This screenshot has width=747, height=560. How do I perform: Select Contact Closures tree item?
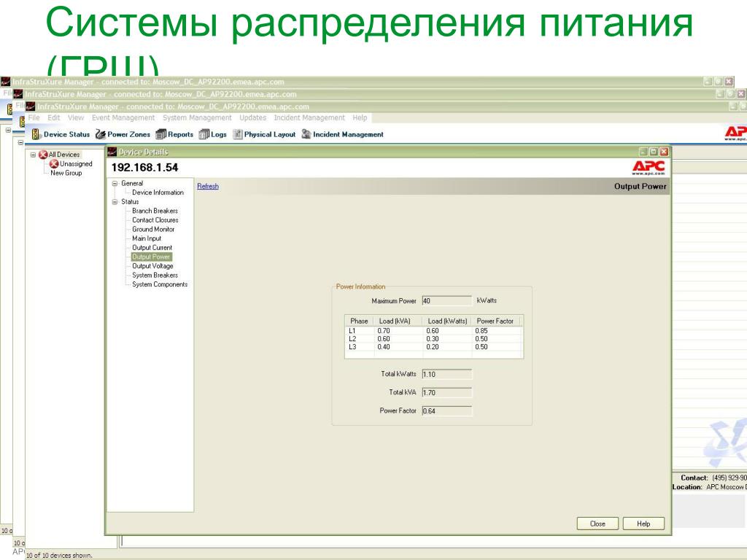tap(155, 220)
